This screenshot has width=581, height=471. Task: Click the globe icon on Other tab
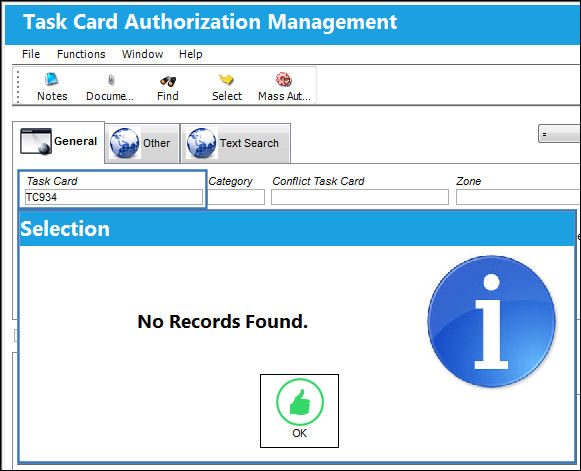(x=125, y=143)
